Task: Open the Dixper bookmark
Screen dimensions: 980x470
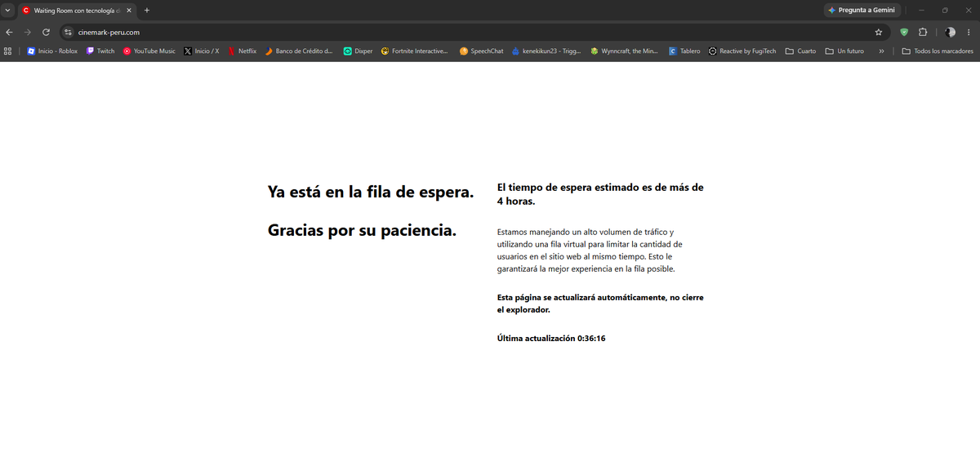Action: pyautogui.click(x=358, y=51)
